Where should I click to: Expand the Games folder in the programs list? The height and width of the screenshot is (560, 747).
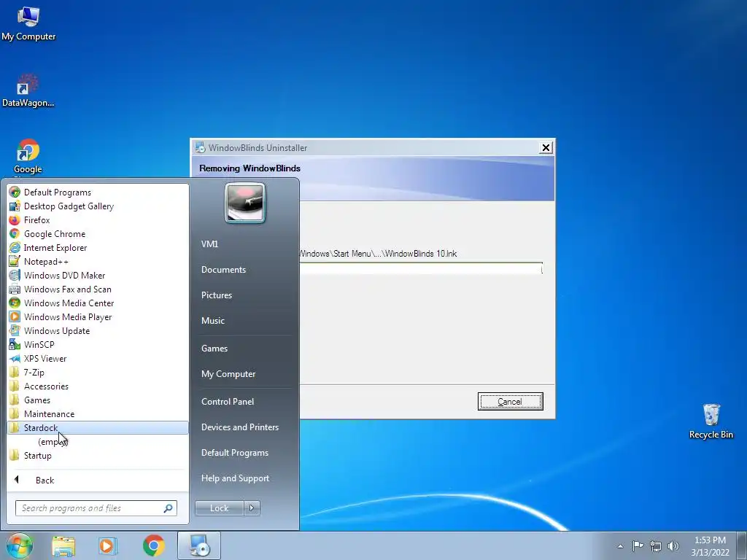pos(98,400)
